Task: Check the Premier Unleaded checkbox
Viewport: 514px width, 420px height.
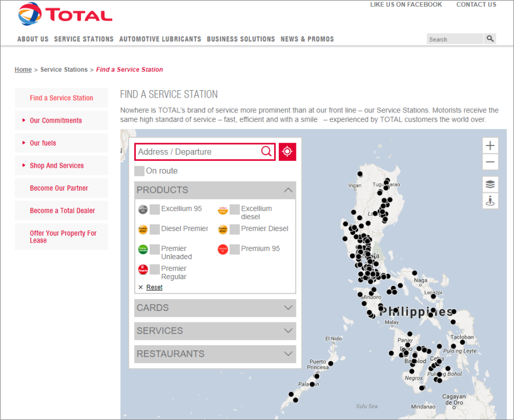Action: (155, 249)
